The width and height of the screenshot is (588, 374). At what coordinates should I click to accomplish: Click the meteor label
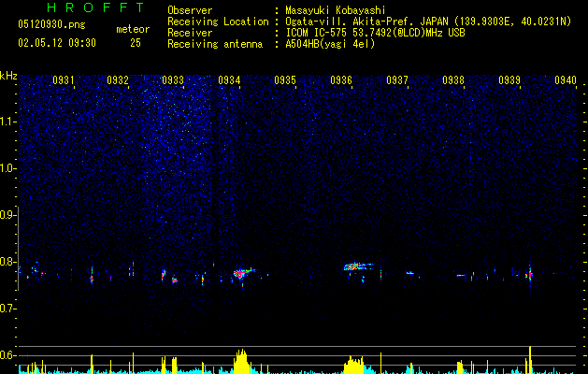click(x=133, y=29)
